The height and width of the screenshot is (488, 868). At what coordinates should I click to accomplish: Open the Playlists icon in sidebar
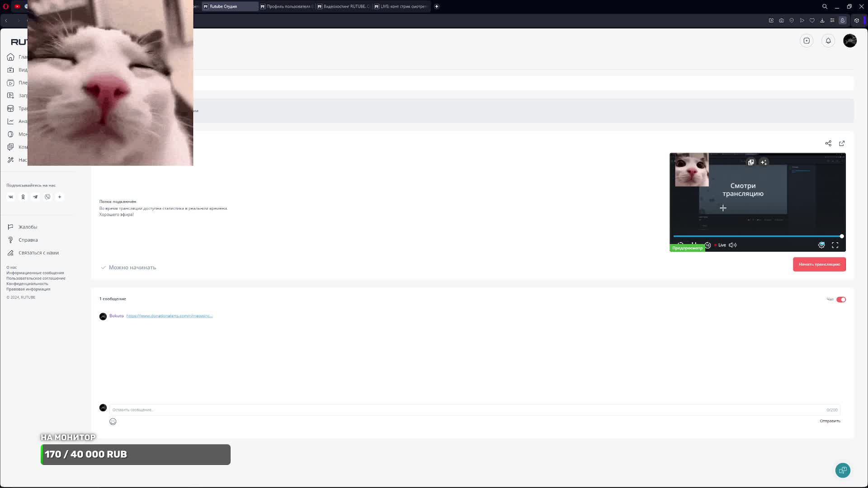tap(10, 83)
